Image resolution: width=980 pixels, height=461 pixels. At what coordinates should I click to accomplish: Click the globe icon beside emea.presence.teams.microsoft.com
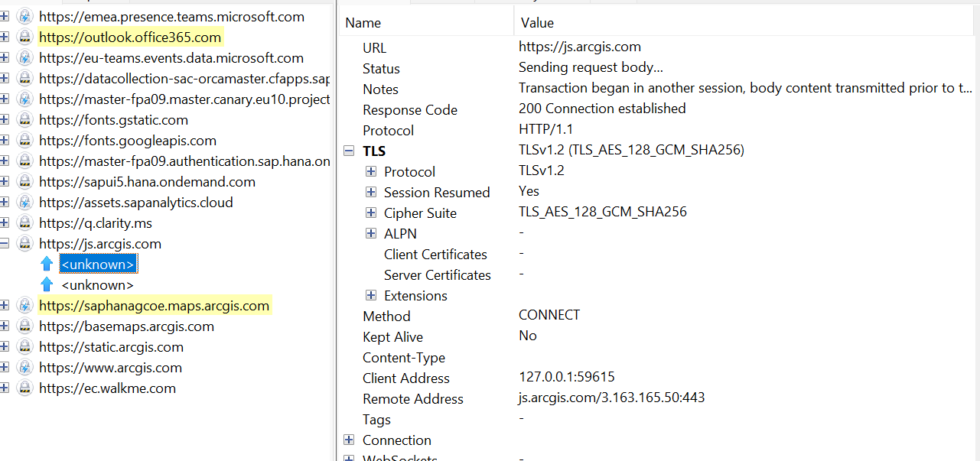[x=25, y=17]
